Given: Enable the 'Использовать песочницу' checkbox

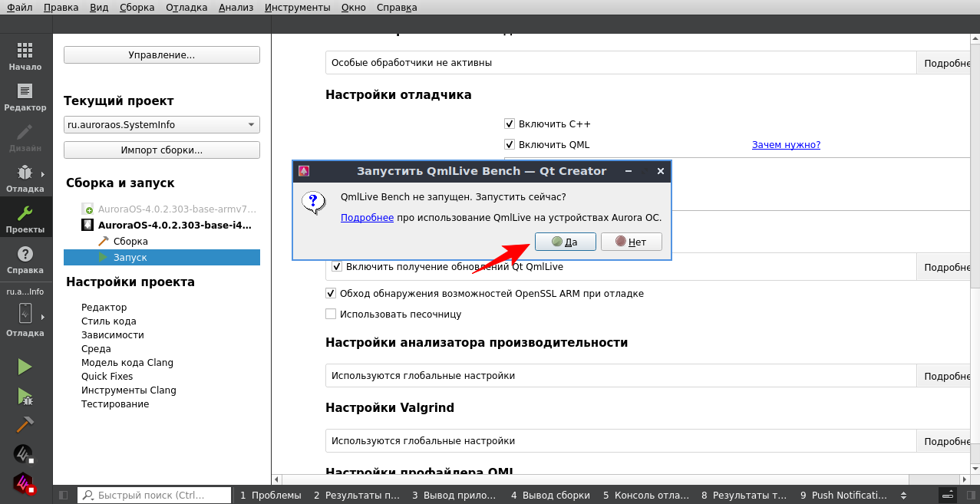Looking at the screenshot, I should (331, 314).
